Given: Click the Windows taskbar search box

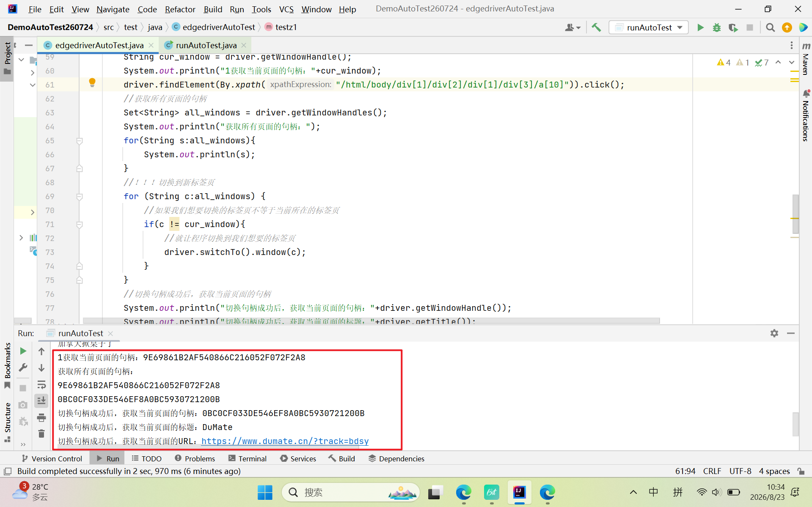Looking at the screenshot, I should (350, 492).
